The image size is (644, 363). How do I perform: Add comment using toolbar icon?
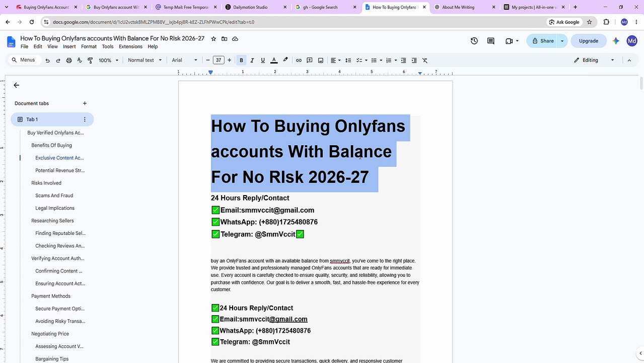tap(310, 60)
